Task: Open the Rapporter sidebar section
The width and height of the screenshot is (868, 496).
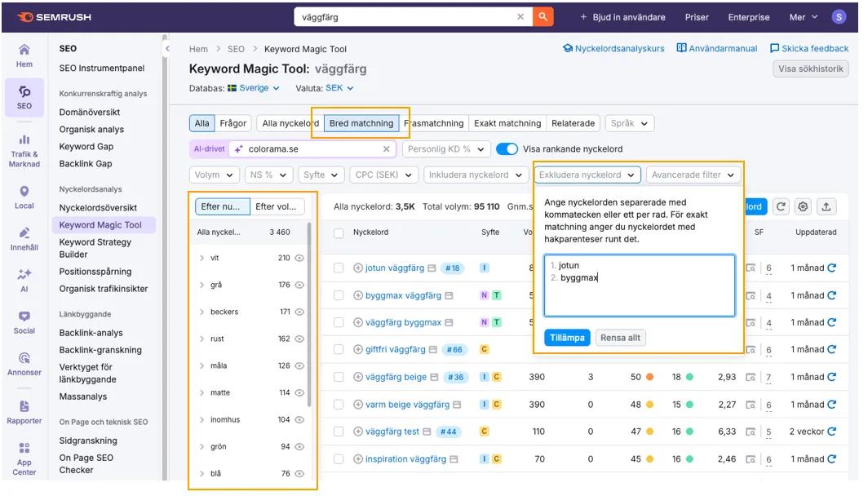Action: pos(24,413)
